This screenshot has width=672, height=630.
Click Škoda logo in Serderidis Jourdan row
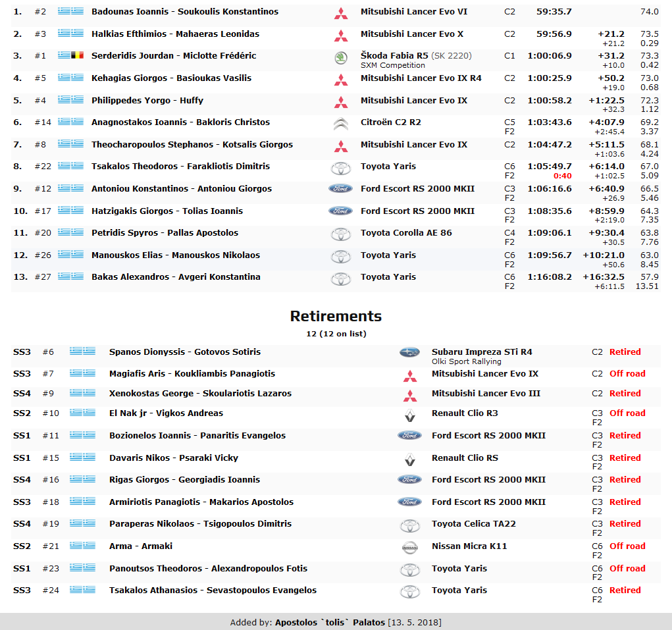341,58
